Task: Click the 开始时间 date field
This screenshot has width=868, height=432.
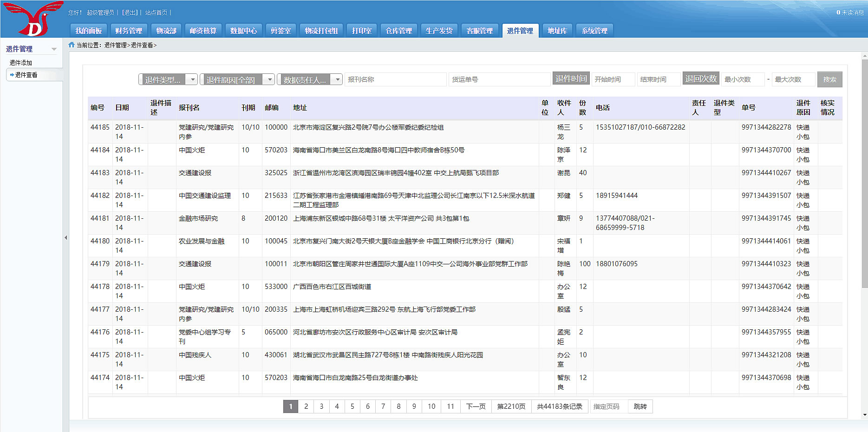Action: (x=613, y=79)
